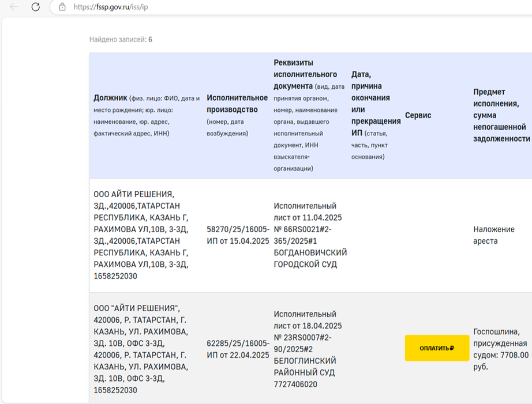This screenshot has width=532, height=404.
Task: Click 'Найдено записей: 6' text
Action: (121, 40)
